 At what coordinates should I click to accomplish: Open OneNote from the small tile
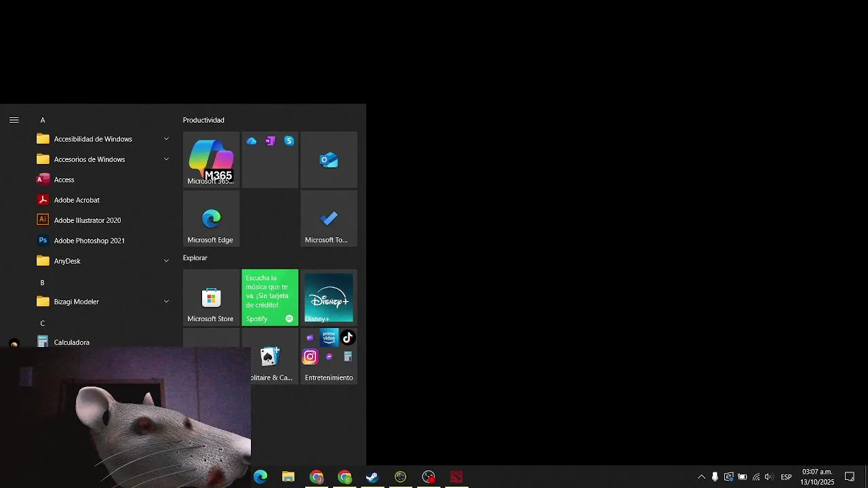(x=271, y=141)
